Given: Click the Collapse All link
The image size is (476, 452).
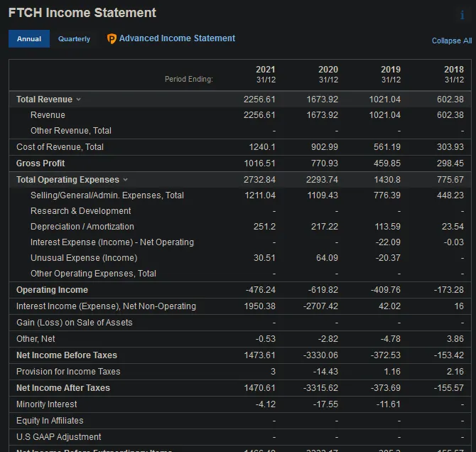Looking at the screenshot, I should click(x=451, y=41).
